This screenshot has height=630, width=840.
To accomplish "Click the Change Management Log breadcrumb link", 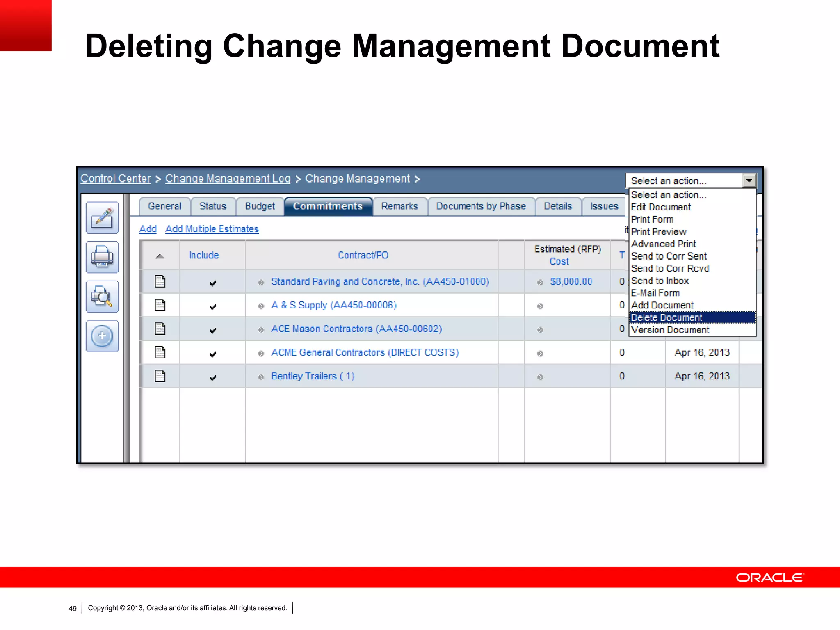I will 228,179.
